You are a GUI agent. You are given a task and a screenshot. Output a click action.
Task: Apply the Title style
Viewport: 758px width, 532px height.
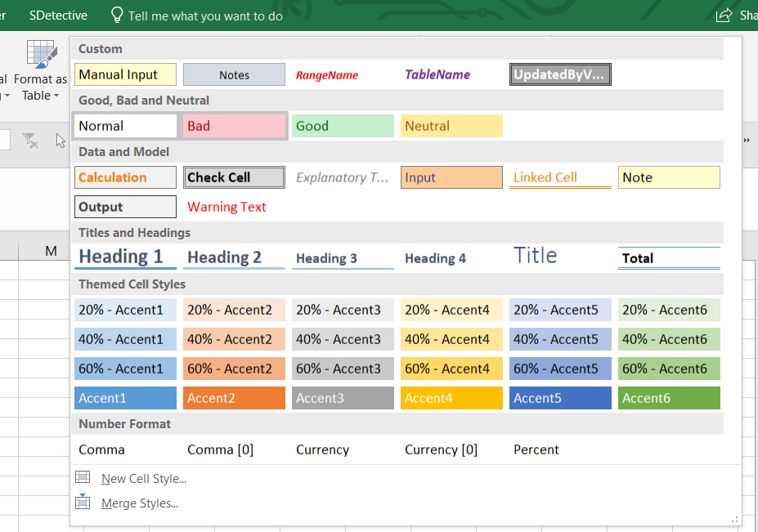coord(560,257)
